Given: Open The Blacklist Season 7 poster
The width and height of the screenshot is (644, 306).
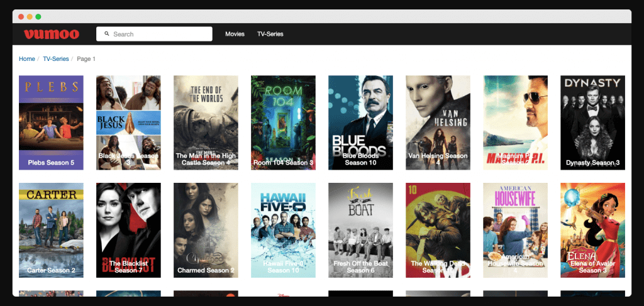Looking at the screenshot, I should coord(128,230).
